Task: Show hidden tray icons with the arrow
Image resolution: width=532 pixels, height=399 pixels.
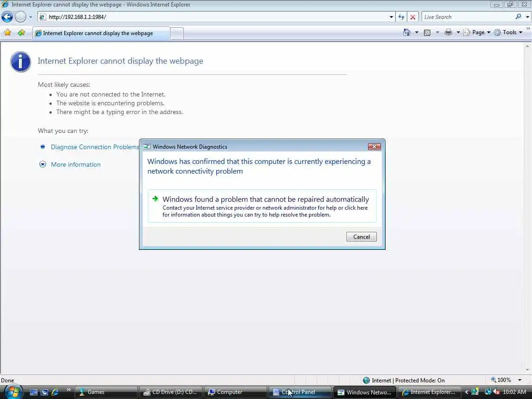Action: [466, 392]
